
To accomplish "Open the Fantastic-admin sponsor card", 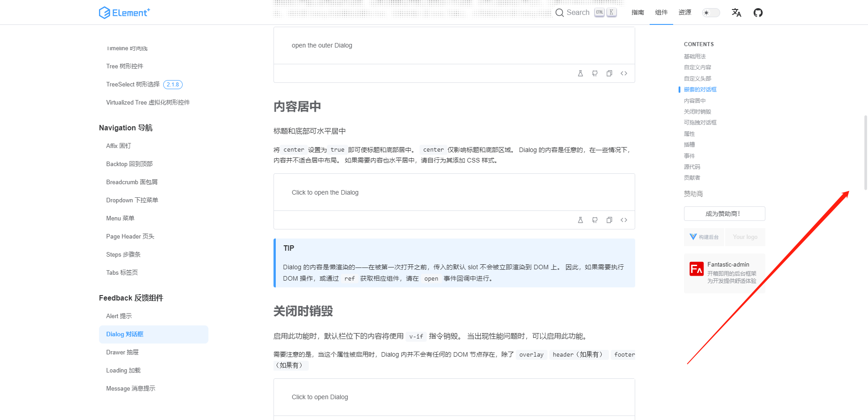I will pyautogui.click(x=724, y=272).
